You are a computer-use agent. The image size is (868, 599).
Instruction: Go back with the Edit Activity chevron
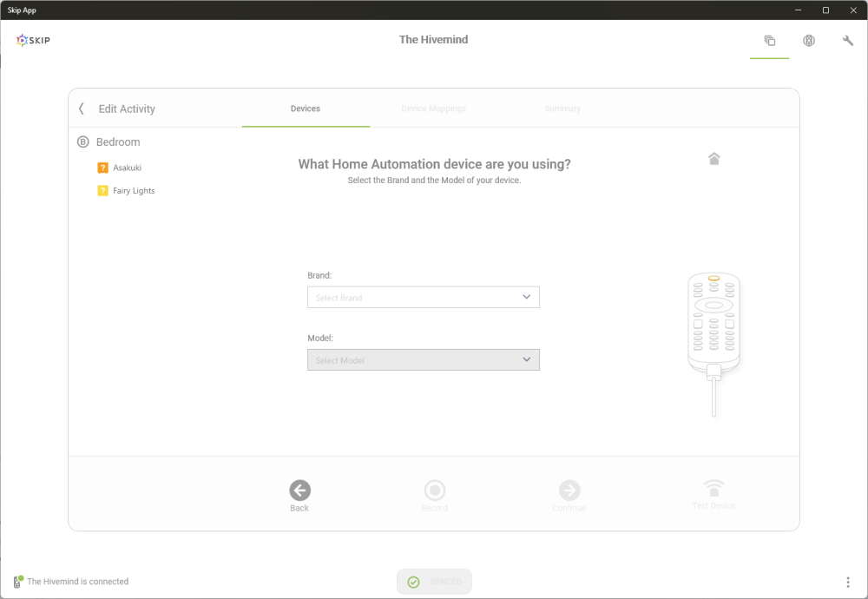point(82,109)
